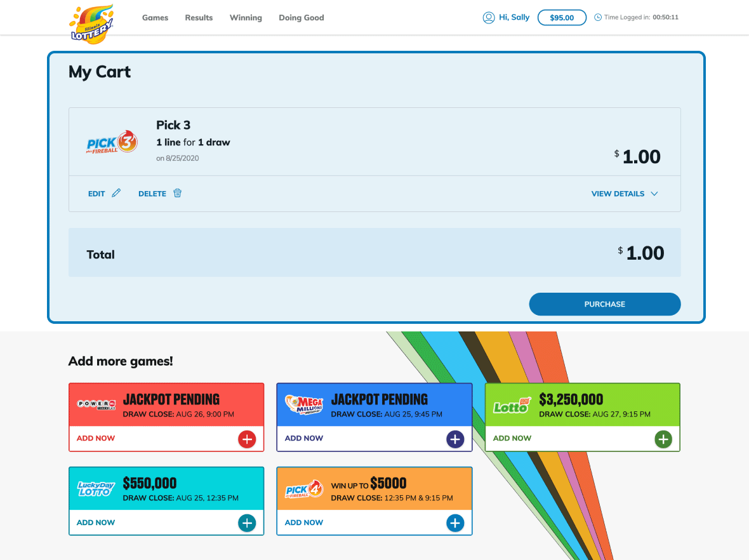The height and width of the screenshot is (560, 749).
Task: Click the Time Logged in 00:50:11 text
Action: click(641, 17)
